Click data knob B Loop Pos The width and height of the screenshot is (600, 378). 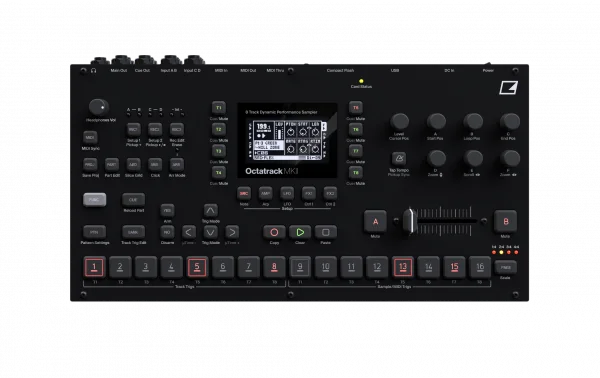[x=473, y=121]
